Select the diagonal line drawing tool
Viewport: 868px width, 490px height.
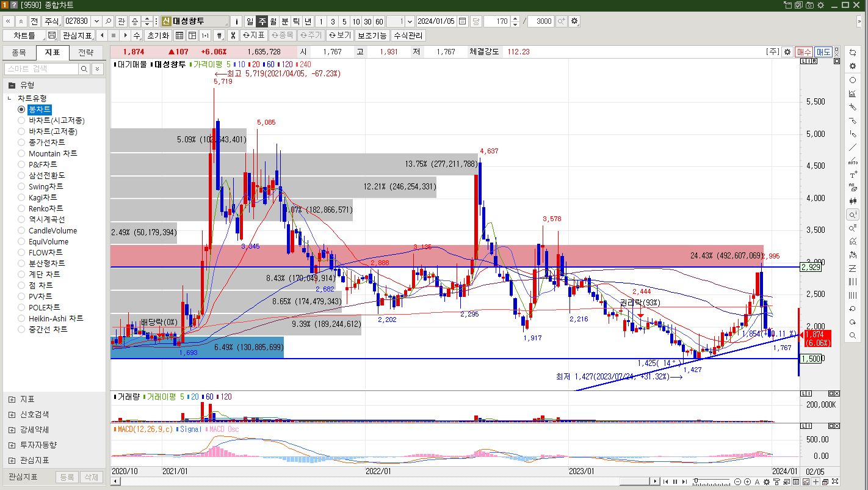point(853,147)
